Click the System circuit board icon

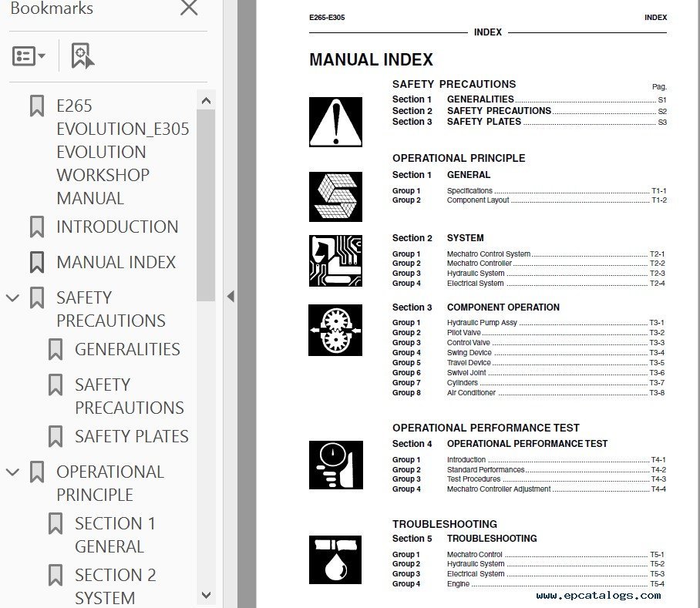click(x=335, y=260)
